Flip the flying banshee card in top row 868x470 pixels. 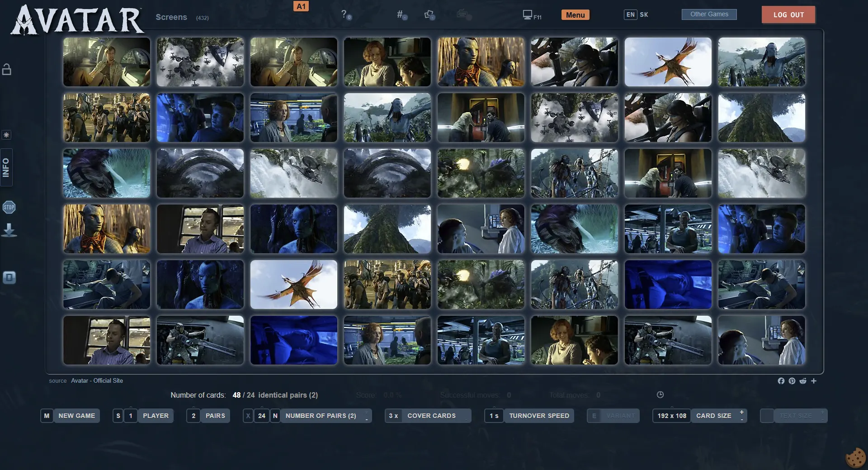[x=668, y=62]
